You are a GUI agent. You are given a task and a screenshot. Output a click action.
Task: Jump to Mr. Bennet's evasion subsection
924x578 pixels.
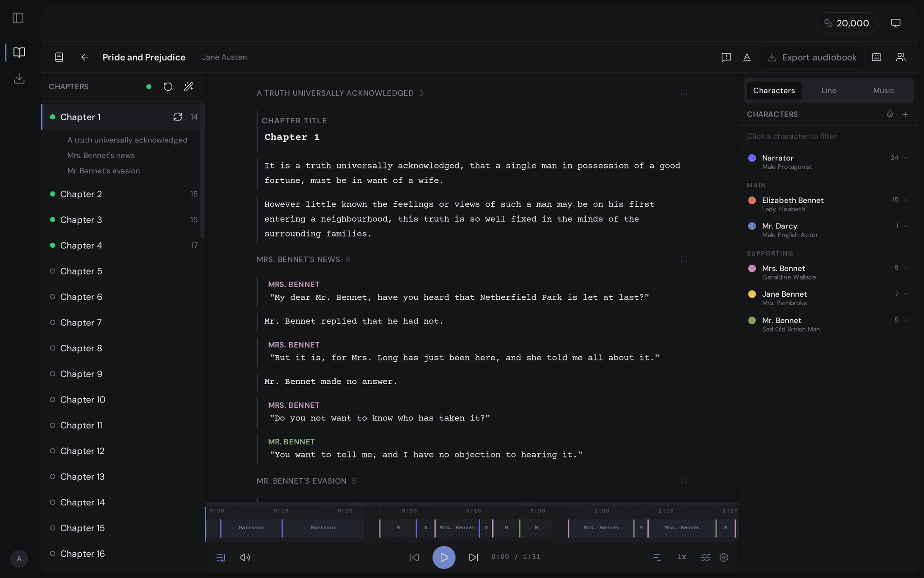pyautogui.click(x=103, y=171)
